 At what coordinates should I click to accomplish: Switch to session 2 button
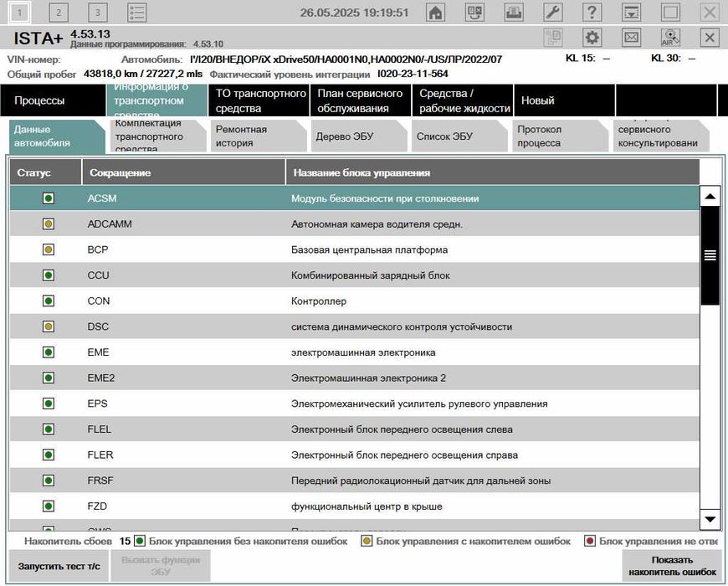click(x=59, y=13)
